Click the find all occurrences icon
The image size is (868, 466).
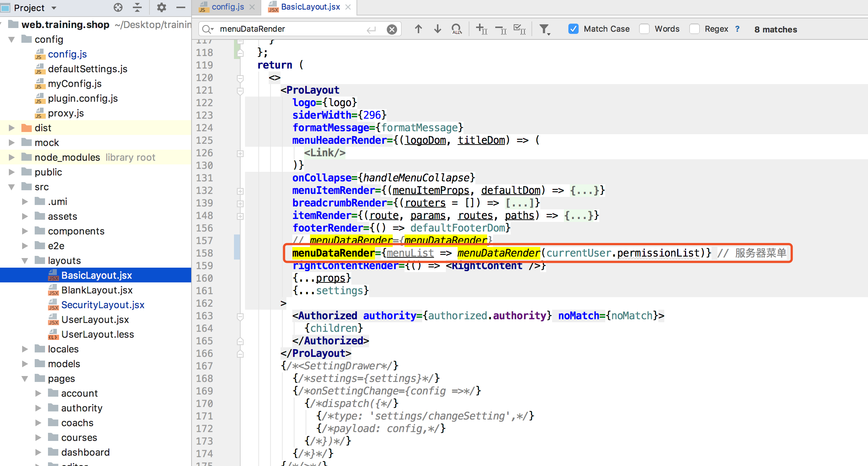click(x=457, y=29)
